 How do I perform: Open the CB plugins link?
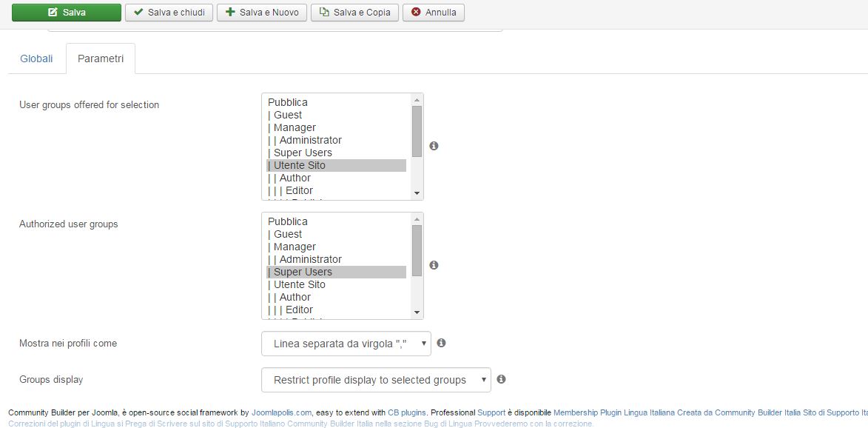tap(407, 412)
